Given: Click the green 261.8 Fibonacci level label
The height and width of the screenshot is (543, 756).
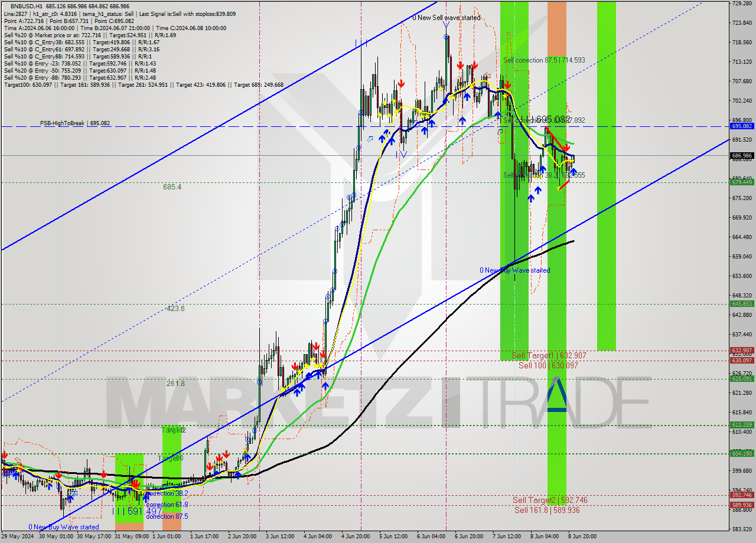Looking at the screenshot, I should click(175, 384).
